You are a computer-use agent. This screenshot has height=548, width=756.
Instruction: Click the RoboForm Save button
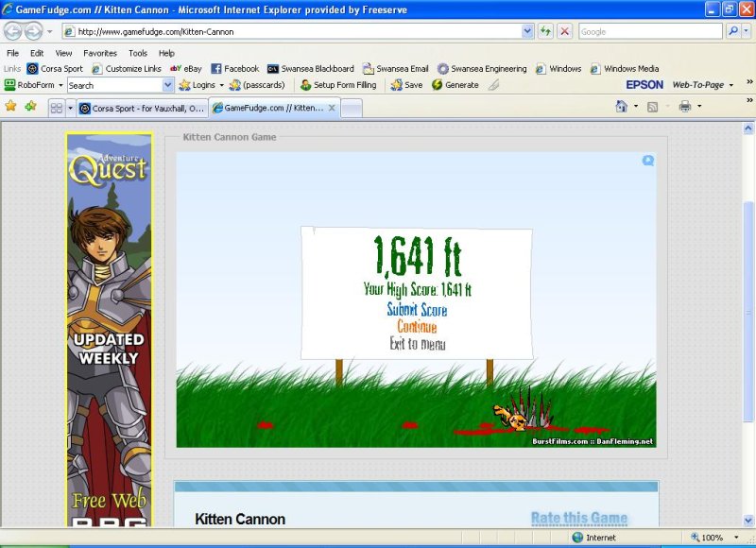click(406, 85)
